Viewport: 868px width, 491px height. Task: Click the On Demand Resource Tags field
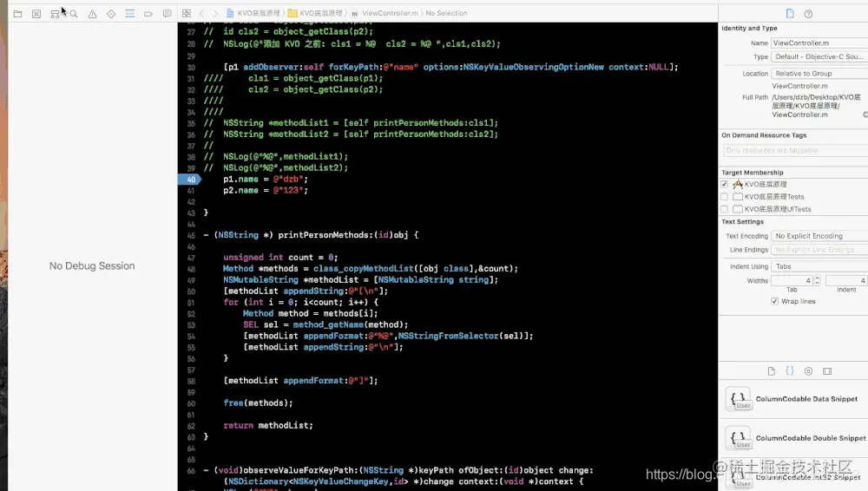coord(795,150)
